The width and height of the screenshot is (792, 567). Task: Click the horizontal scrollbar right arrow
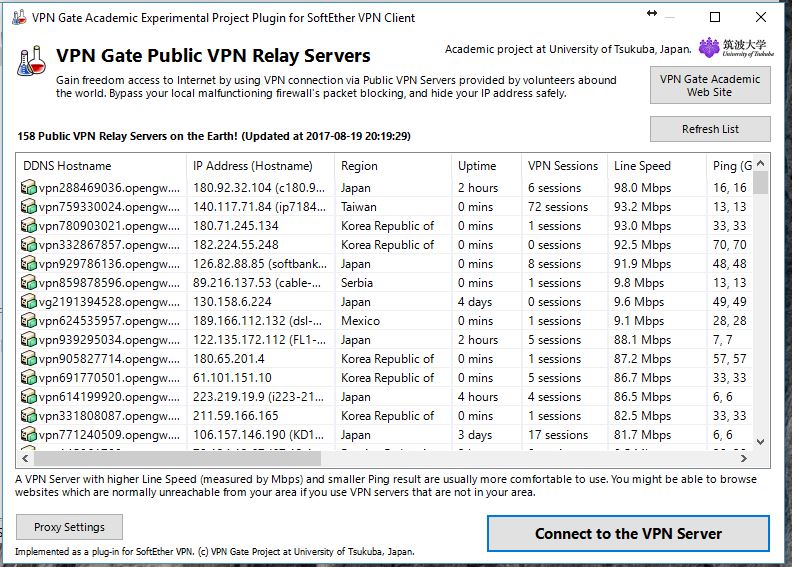(x=744, y=458)
